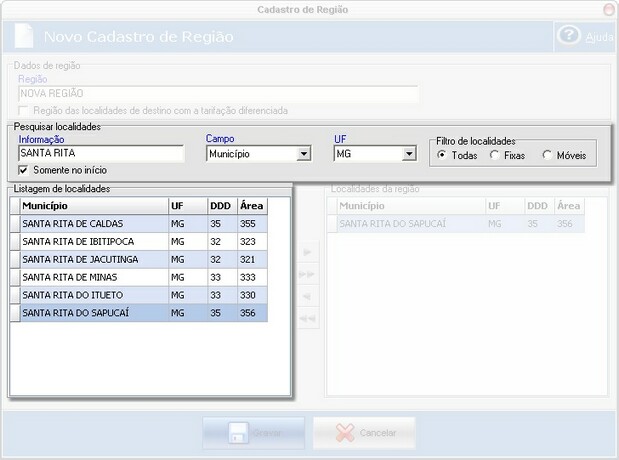Click the UF header in the Listagem table

click(188, 206)
